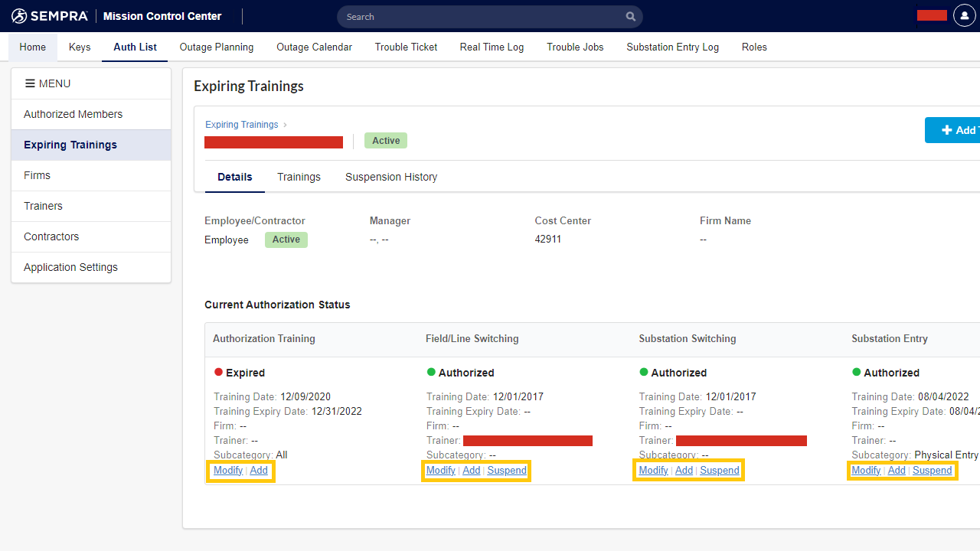The height and width of the screenshot is (551, 980).
Task: Suspend the Substation Entry authorization
Action: (x=932, y=471)
